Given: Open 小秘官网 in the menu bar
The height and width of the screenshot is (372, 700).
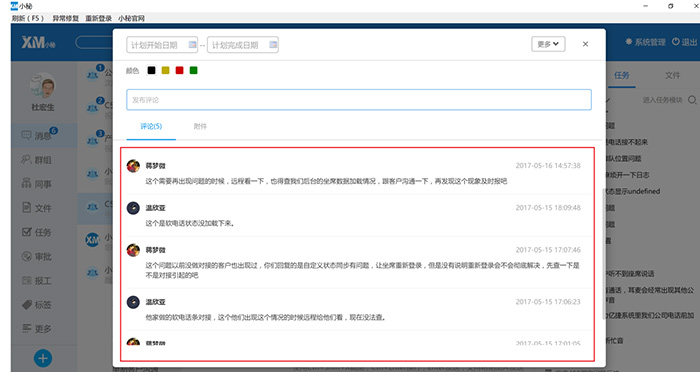Looking at the screenshot, I should pos(131,18).
